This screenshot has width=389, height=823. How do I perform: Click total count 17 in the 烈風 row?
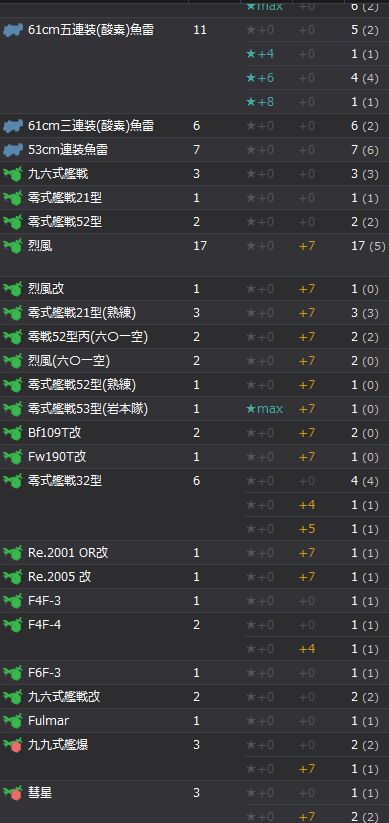(x=199, y=246)
